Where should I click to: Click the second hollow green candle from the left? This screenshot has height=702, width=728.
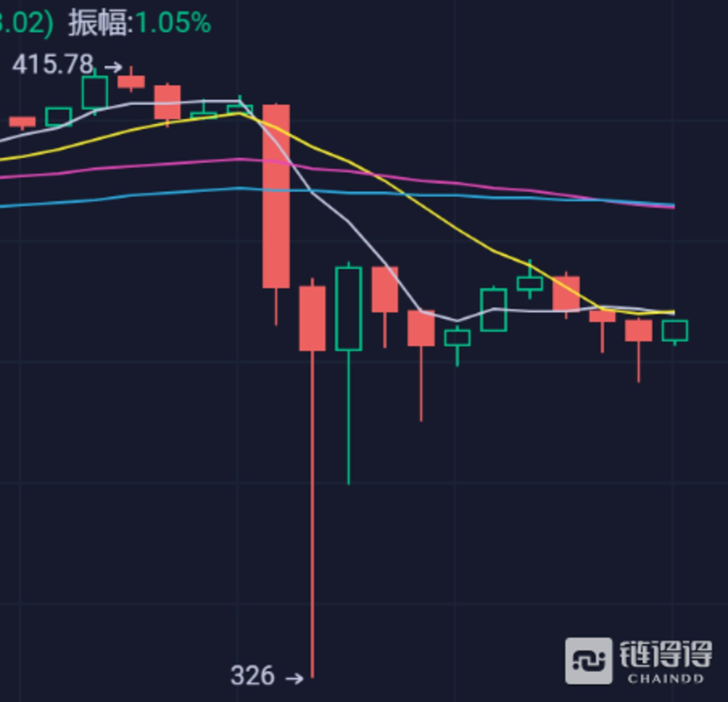coord(59,117)
